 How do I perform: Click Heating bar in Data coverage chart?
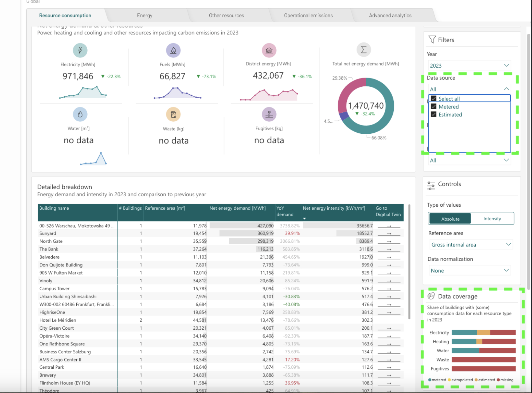pyautogui.click(x=484, y=341)
